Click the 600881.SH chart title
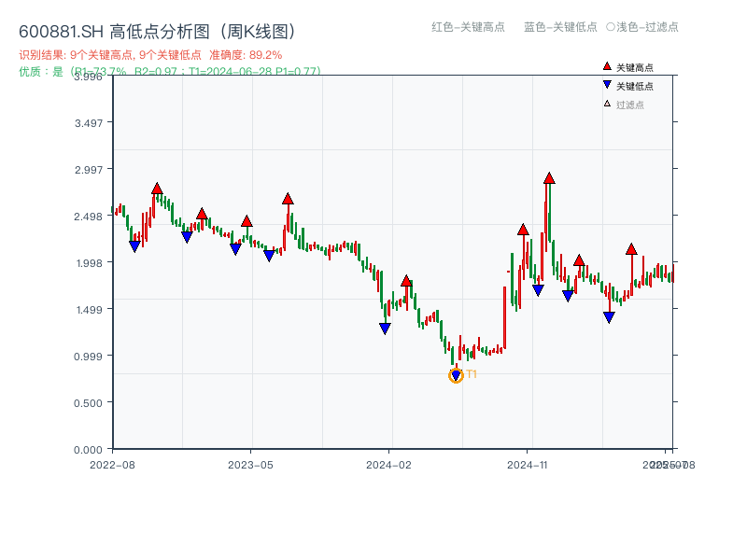 tap(157, 31)
